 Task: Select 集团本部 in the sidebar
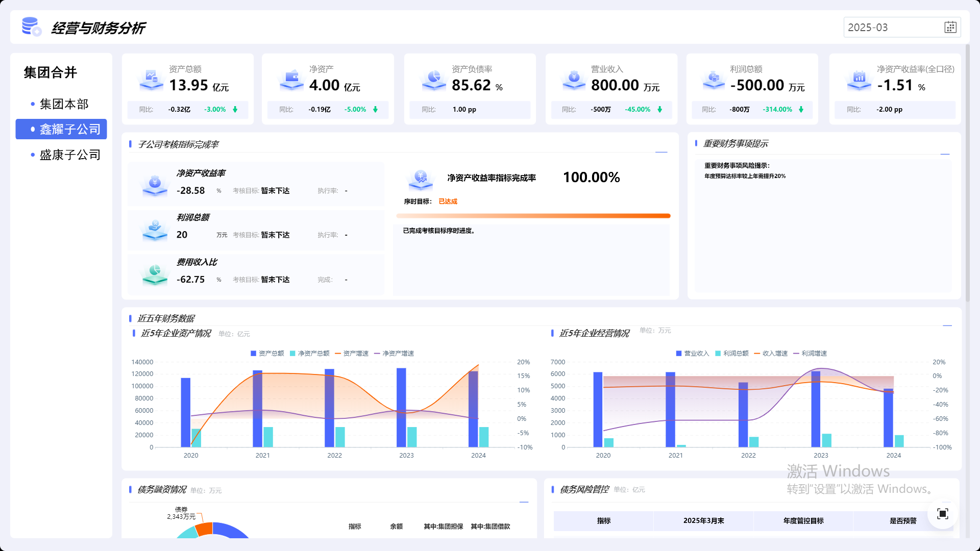pyautogui.click(x=64, y=104)
